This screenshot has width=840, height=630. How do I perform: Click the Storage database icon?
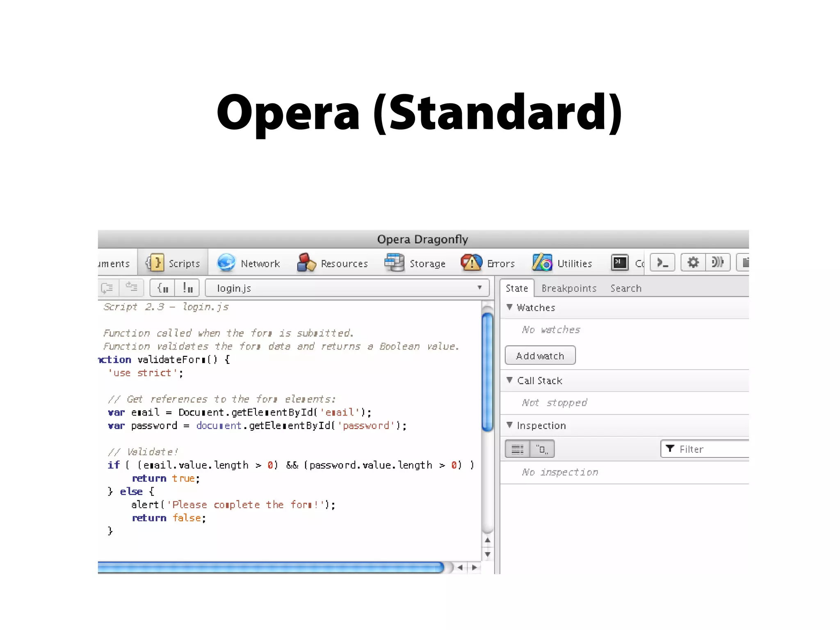(x=394, y=262)
